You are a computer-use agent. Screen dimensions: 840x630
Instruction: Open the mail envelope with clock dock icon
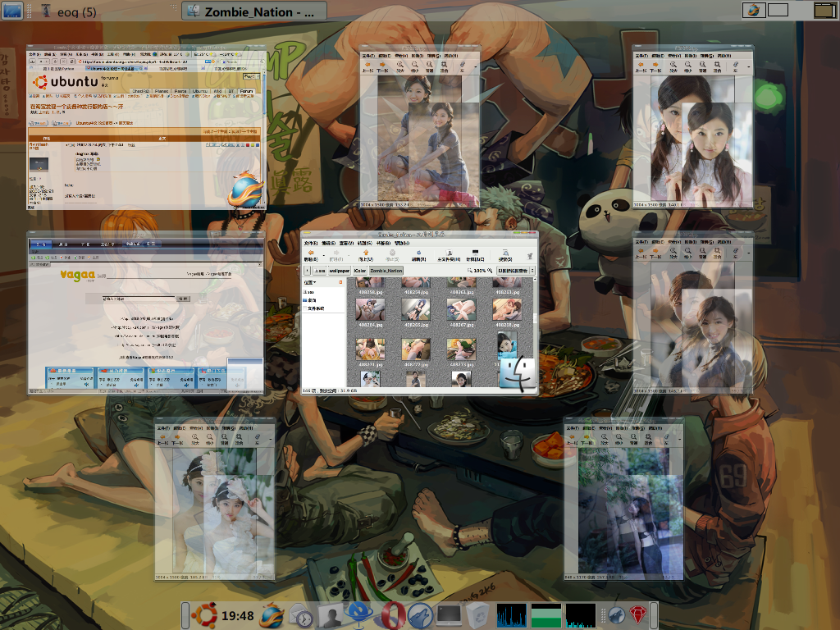coord(301,615)
